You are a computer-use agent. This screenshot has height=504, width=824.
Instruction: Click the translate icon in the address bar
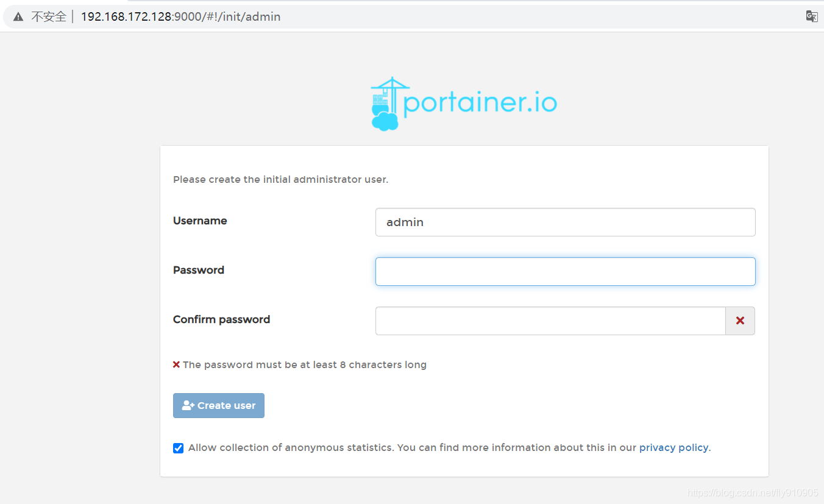coord(811,16)
